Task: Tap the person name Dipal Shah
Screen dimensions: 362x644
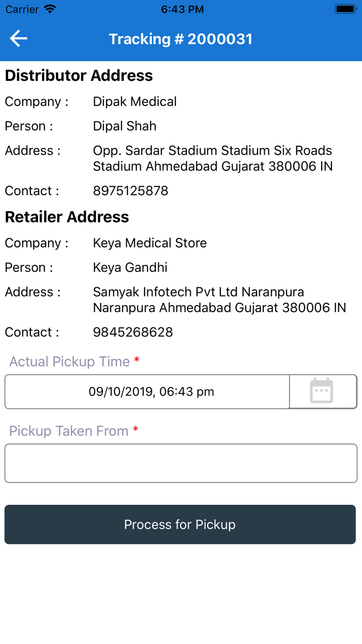Action: tap(125, 126)
